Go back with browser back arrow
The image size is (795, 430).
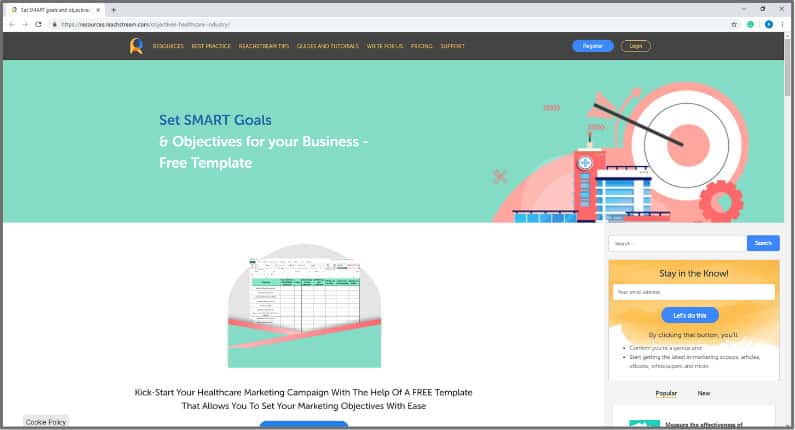tap(11, 23)
